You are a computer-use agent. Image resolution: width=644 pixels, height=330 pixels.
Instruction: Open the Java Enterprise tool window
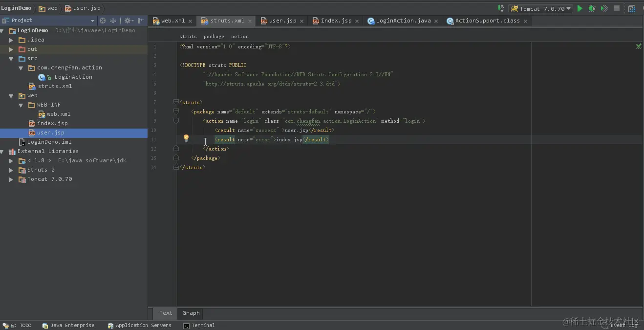(68, 326)
